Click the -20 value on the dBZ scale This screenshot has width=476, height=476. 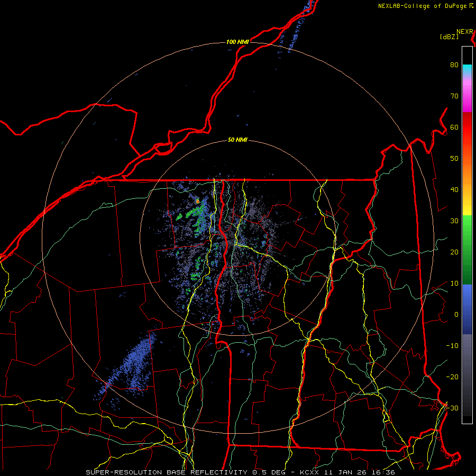pos(452,377)
